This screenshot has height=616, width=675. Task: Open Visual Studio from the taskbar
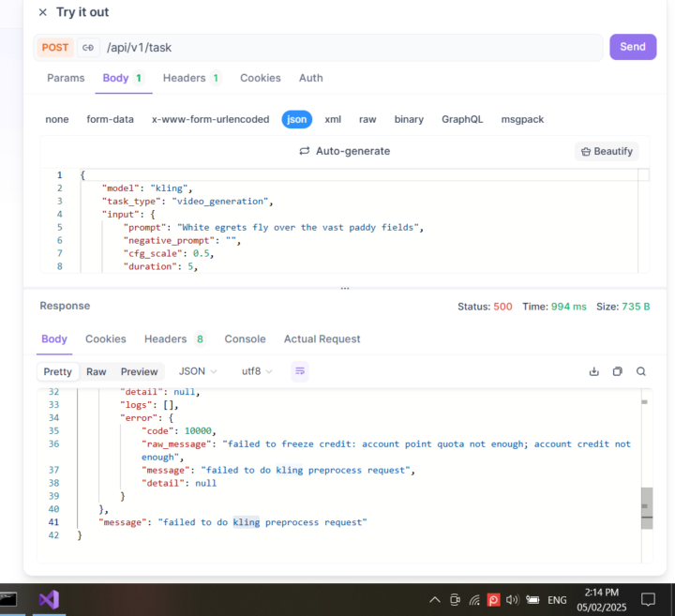49,599
